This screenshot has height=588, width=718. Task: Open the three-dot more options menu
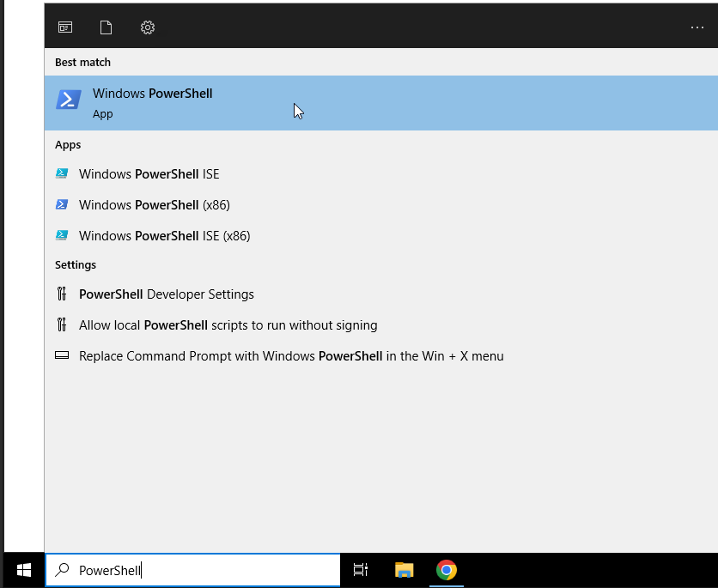697,27
